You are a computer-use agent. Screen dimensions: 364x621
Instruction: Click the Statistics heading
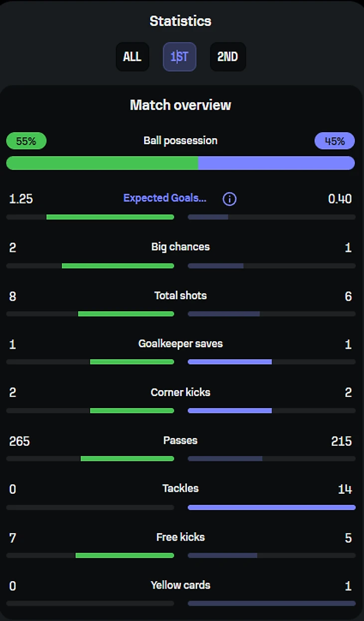tap(181, 21)
